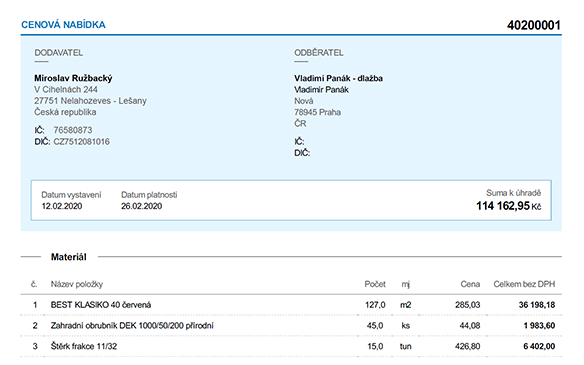
Task: Click unit price 285,03
Action: pyautogui.click(x=468, y=305)
